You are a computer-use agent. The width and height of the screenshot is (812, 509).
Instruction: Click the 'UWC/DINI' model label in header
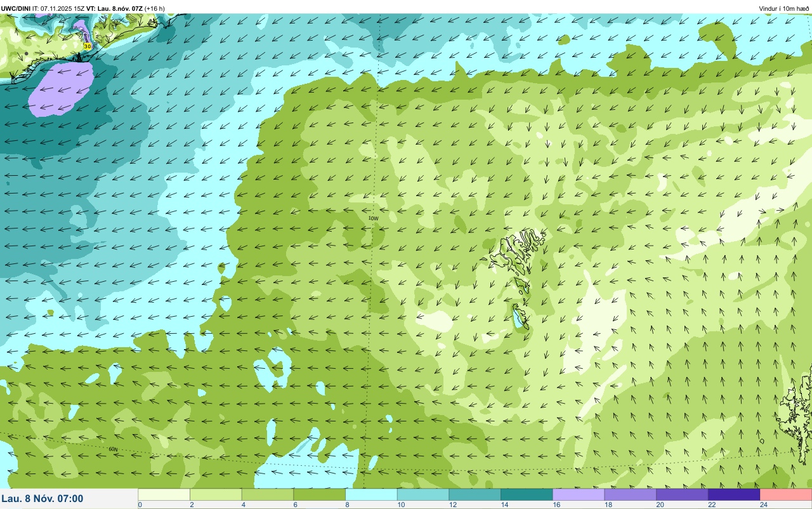point(16,8)
